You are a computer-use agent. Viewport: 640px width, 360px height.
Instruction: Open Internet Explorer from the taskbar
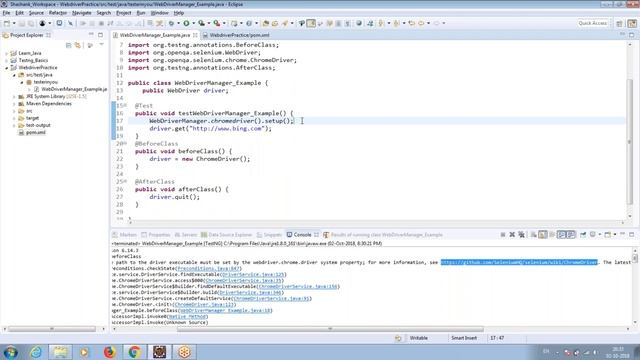36,352
